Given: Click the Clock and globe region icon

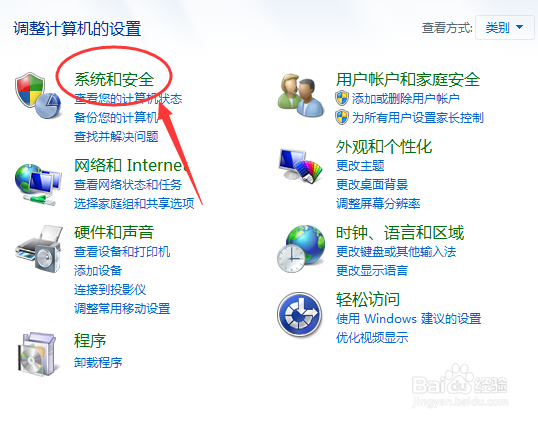Looking at the screenshot, I should pyautogui.click(x=301, y=249).
